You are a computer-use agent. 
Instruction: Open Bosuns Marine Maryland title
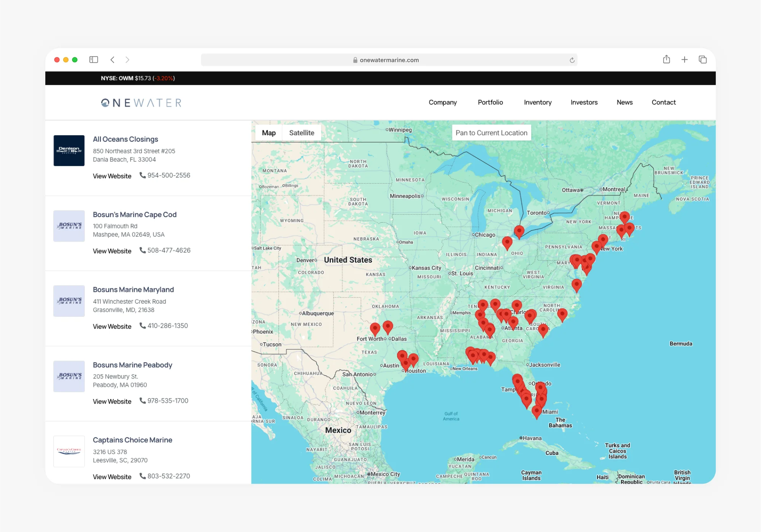133,290
